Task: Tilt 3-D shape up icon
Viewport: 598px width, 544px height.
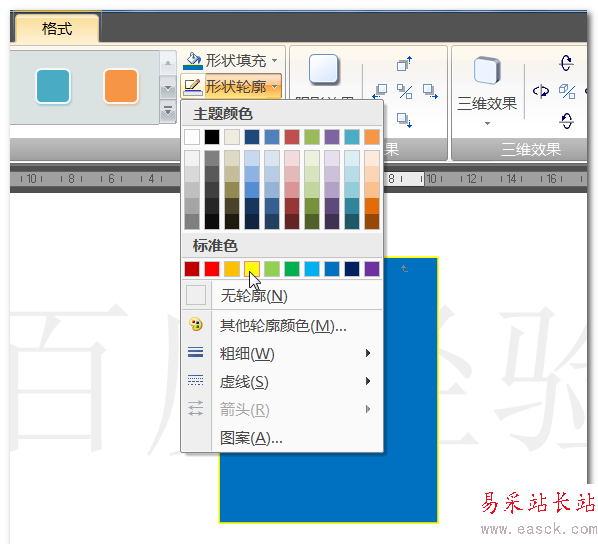Action: pyautogui.click(x=567, y=63)
